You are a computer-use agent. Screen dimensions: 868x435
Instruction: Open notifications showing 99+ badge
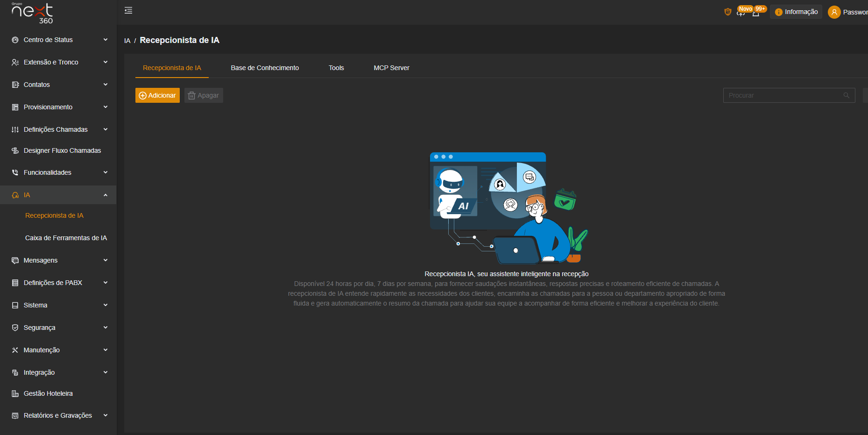click(x=756, y=13)
